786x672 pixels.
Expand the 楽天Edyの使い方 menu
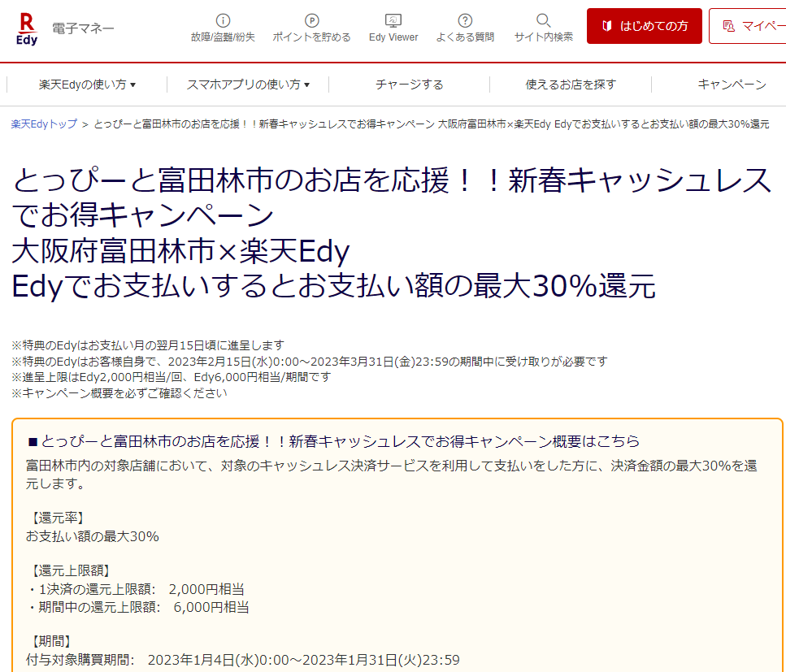coord(87,85)
